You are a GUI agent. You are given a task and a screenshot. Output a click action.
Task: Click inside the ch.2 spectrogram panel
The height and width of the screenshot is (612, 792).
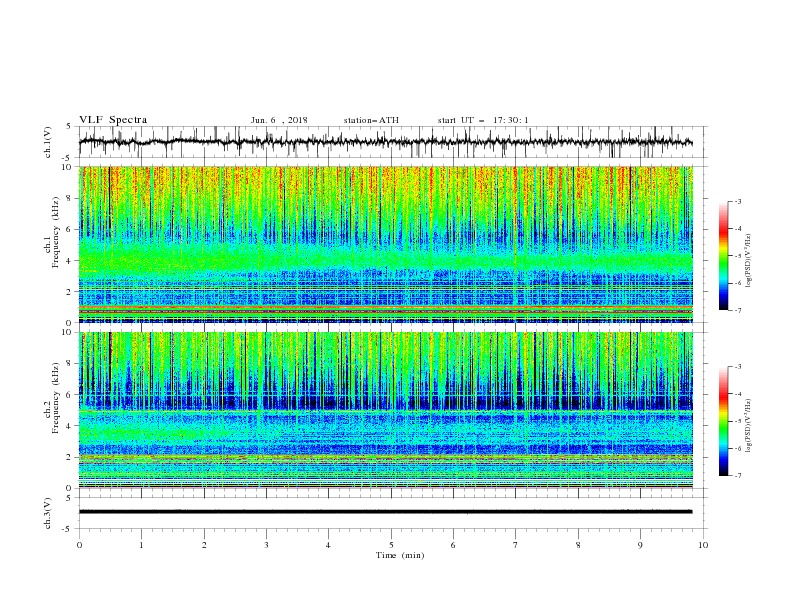[x=386, y=410]
